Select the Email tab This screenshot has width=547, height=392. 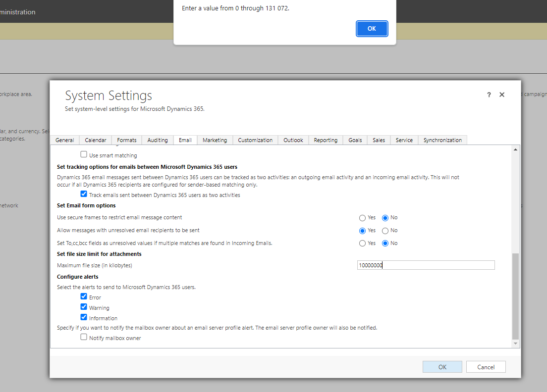185,140
